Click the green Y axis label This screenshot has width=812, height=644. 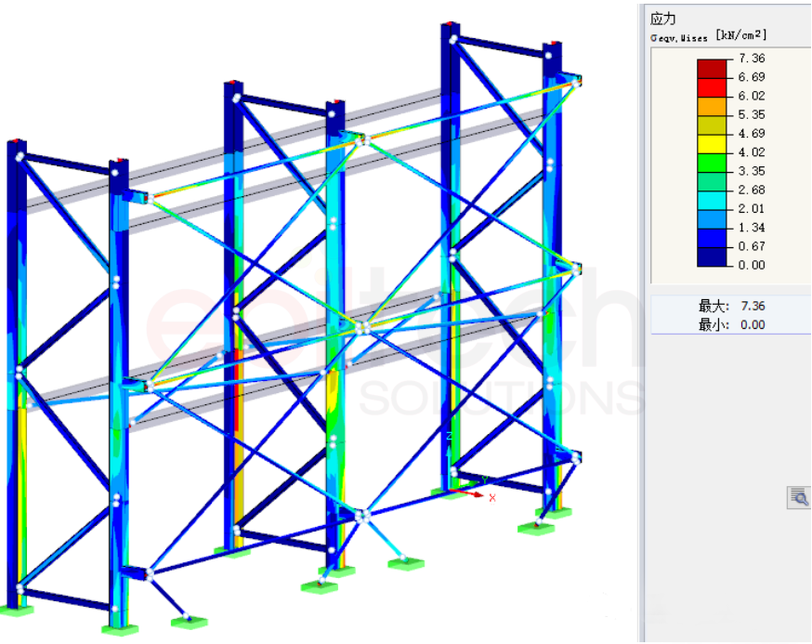[x=484, y=480]
